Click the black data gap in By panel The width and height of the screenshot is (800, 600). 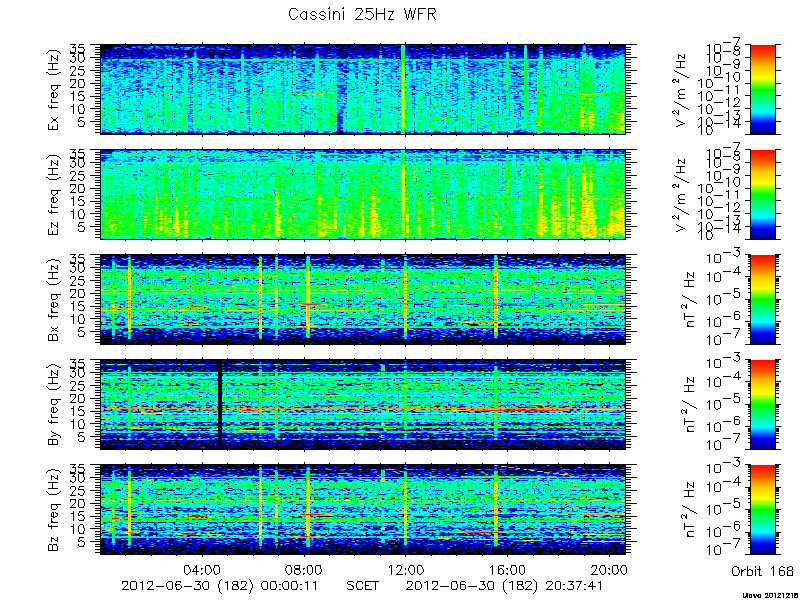click(220, 405)
